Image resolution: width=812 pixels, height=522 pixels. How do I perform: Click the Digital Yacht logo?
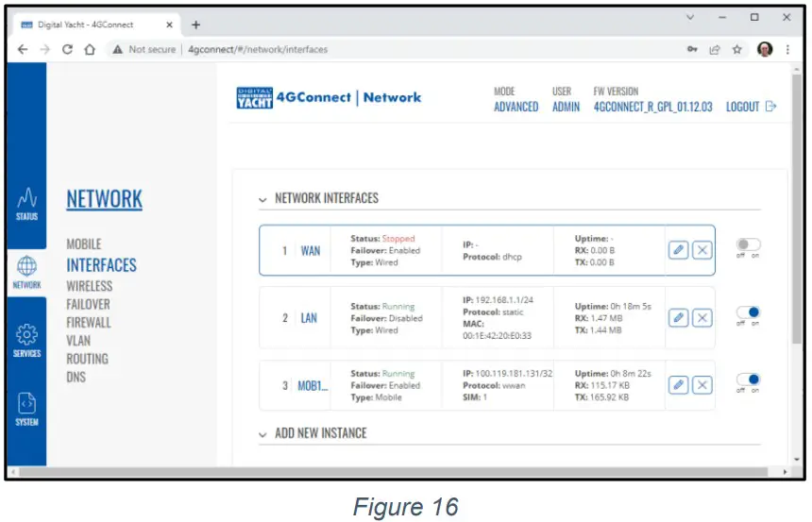tap(254, 98)
